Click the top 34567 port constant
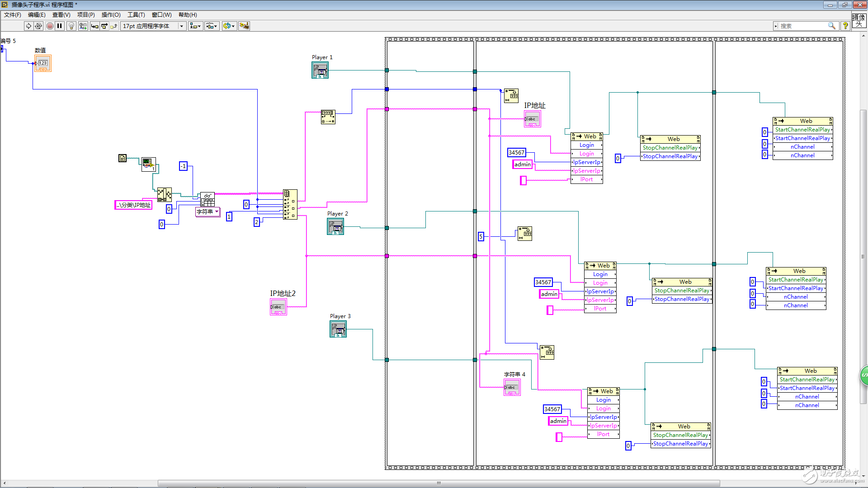 (516, 152)
